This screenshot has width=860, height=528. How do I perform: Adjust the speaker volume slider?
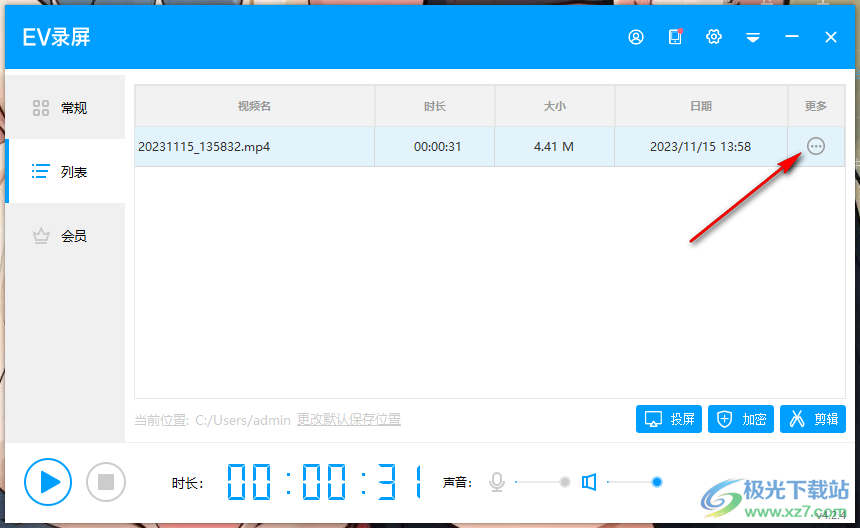pos(635,482)
